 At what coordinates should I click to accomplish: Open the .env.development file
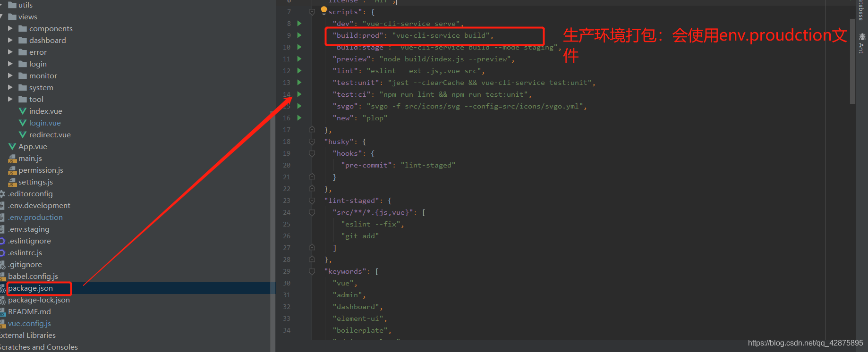(39, 205)
